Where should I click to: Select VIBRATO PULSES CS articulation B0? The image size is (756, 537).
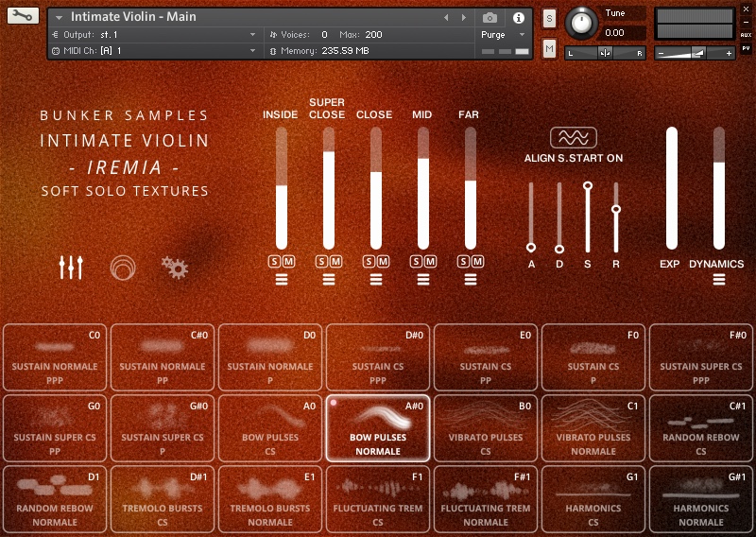(486, 428)
